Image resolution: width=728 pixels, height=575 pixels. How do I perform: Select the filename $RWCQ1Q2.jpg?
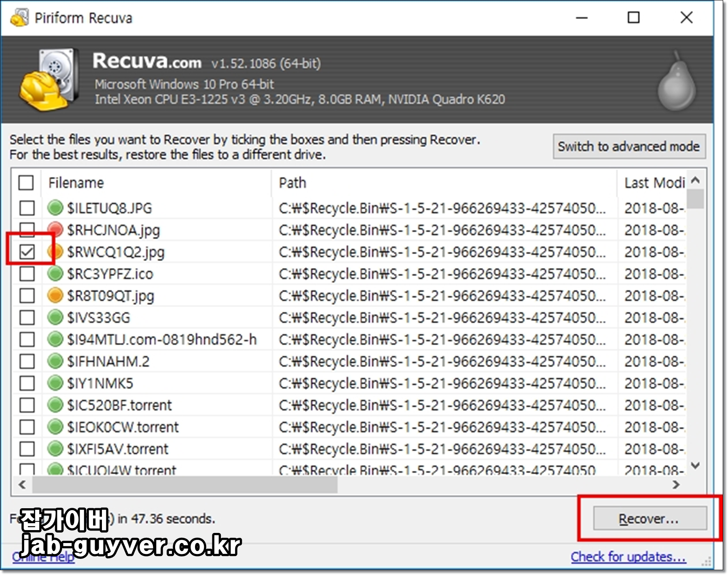tap(116, 252)
